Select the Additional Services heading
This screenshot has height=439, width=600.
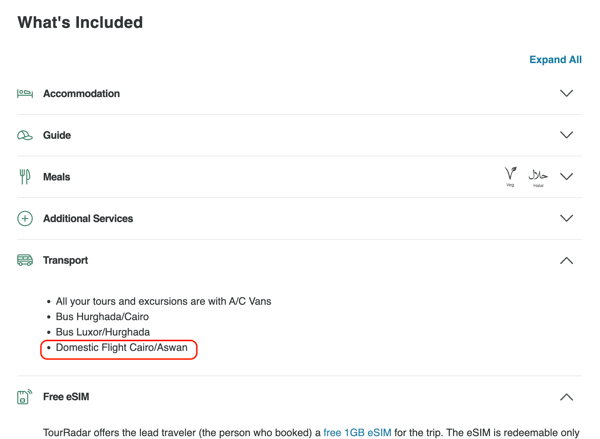point(88,219)
